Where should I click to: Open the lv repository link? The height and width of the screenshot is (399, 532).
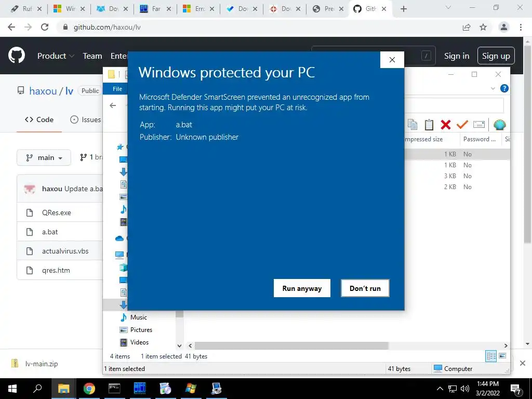[69, 91]
